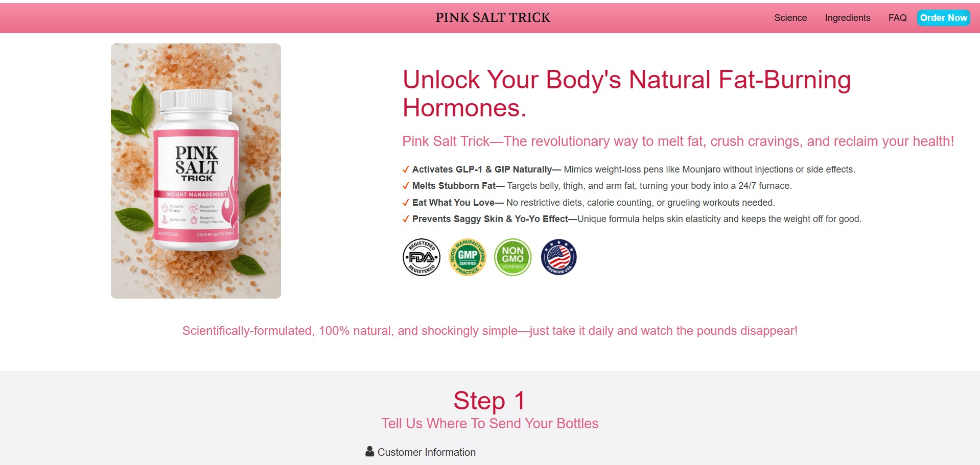The height and width of the screenshot is (465, 980).
Task: Click the checkmark beside Eat What You Love
Action: 406,203
